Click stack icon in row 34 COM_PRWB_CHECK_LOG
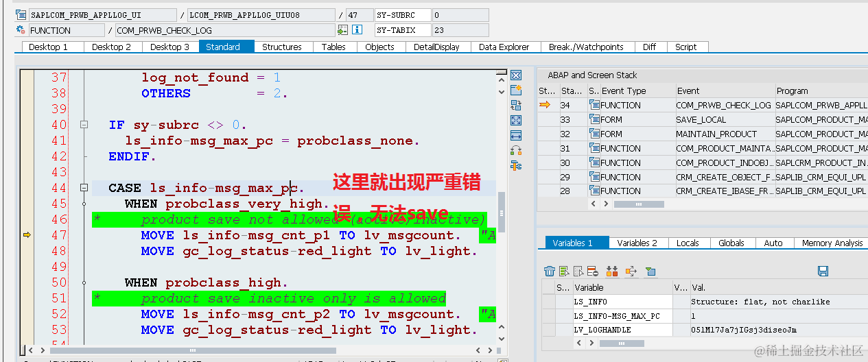 pyautogui.click(x=594, y=105)
